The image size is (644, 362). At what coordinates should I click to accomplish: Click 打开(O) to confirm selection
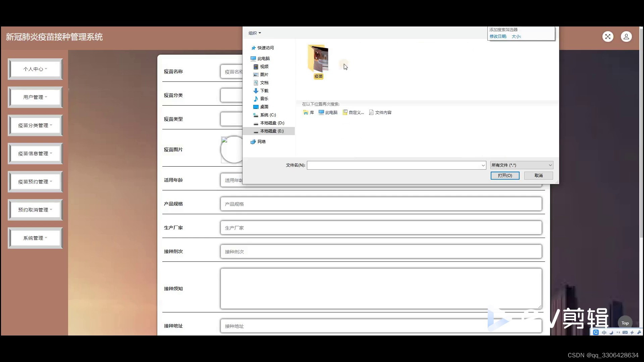[504, 176]
